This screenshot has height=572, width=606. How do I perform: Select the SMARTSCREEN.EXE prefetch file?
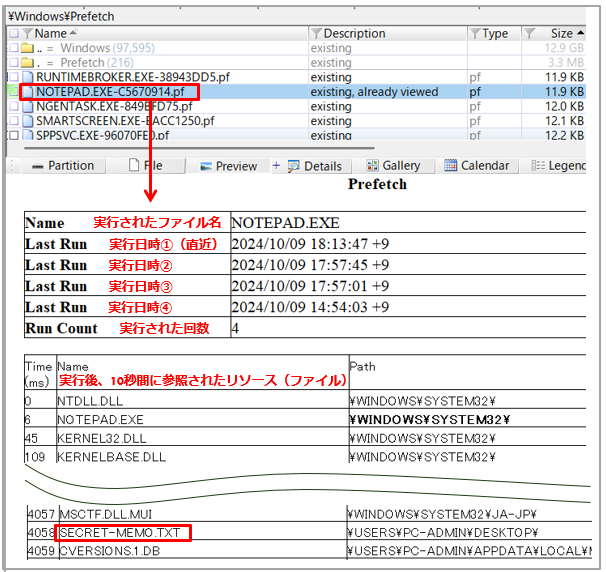(125, 121)
